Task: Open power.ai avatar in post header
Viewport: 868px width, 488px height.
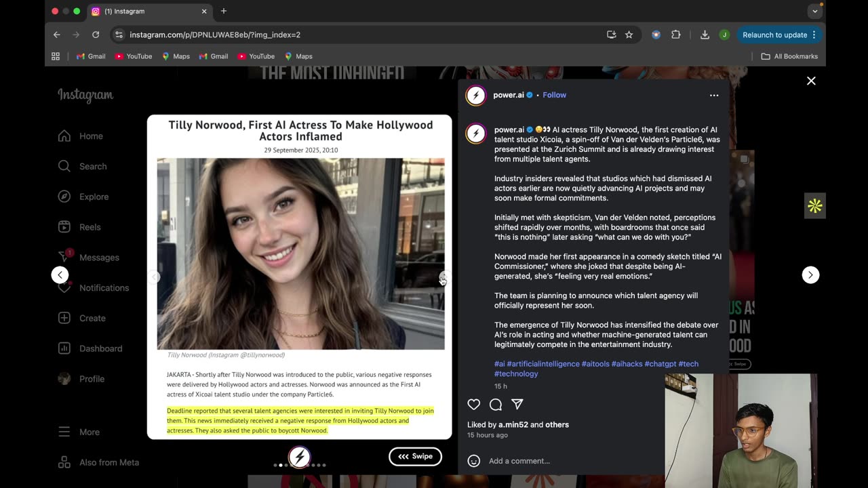Action: 476,96
